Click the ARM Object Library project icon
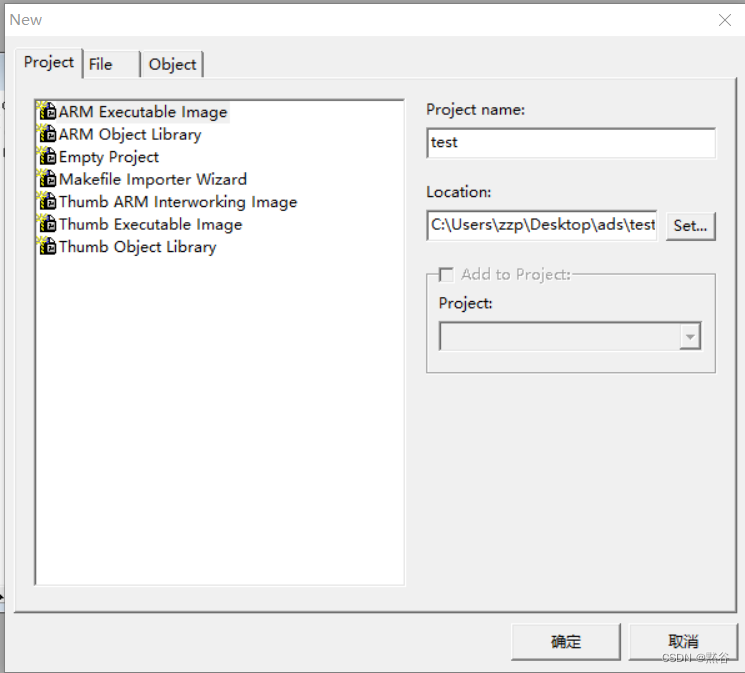745x673 pixels. (47, 134)
